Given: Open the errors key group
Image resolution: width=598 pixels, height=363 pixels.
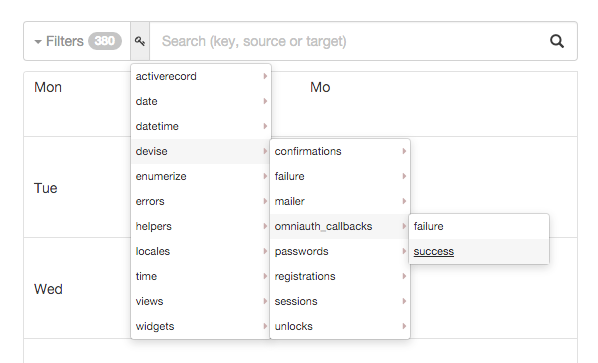Looking at the screenshot, I should pyautogui.click(x=201, y=201).
